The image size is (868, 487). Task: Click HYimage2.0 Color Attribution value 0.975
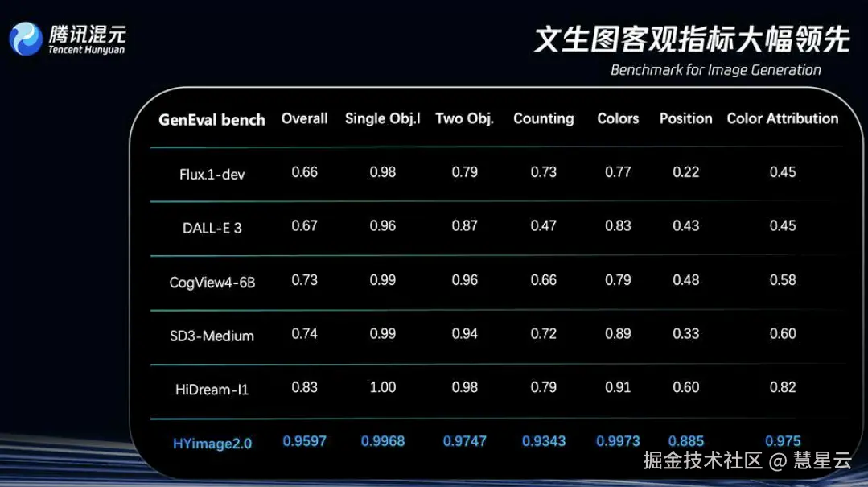pyautogui.click(x=783, y=442)
